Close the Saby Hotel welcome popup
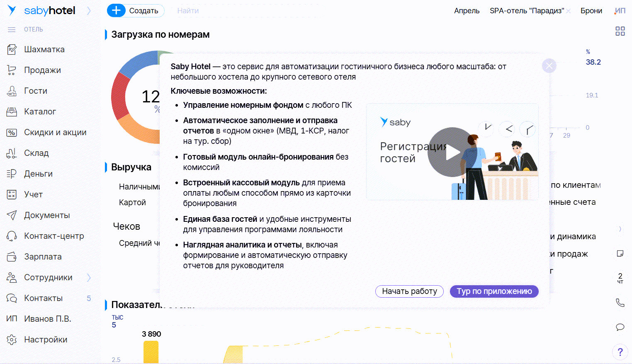632x364 pixels. (549, 66)
